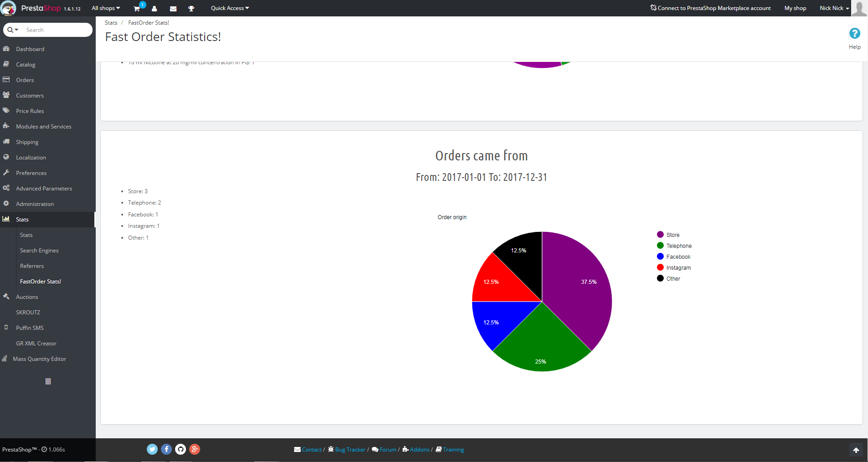
Task: Click the Localization globe icon
Action: [x=6, y=157]
